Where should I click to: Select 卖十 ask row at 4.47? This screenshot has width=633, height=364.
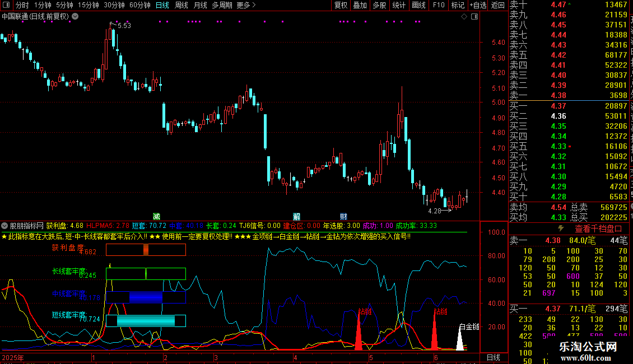point(569,4)
